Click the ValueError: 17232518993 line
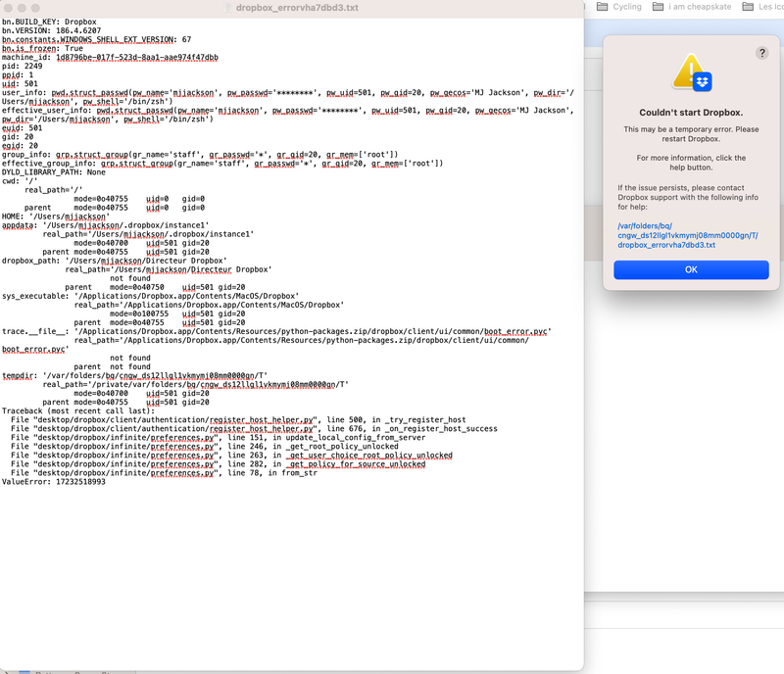 [54, 481]
